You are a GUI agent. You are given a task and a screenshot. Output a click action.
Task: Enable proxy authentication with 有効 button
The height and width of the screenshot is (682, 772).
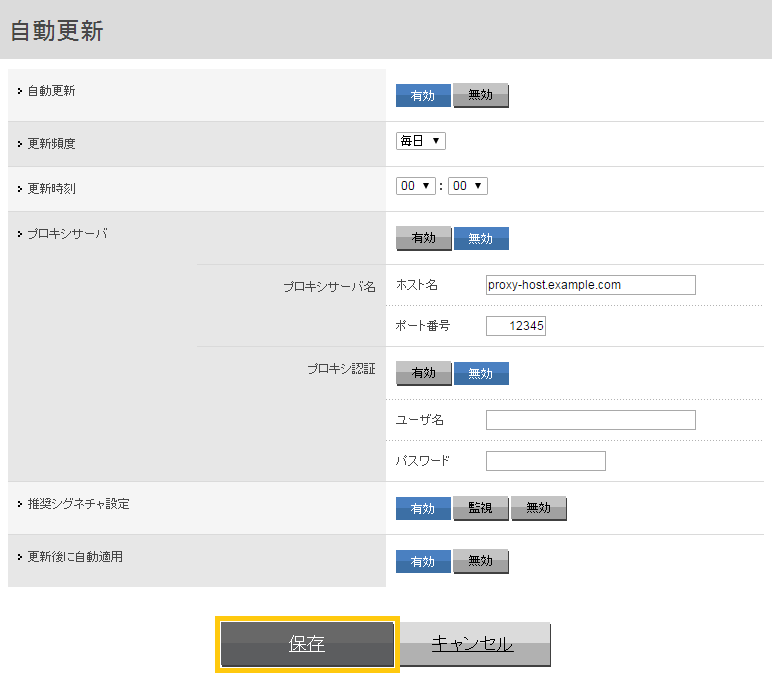click(x=423, y=373)
